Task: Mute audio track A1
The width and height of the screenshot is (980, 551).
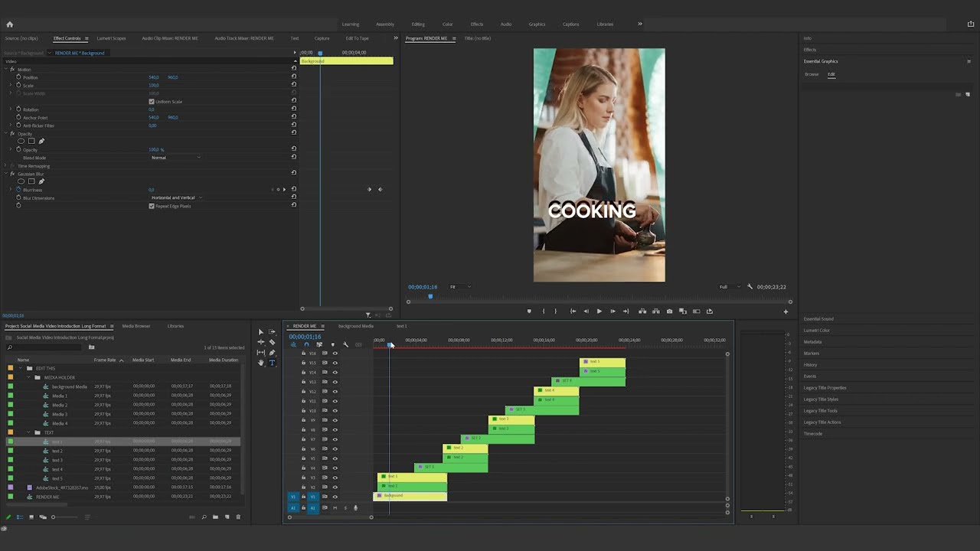Action: point(335,507)
